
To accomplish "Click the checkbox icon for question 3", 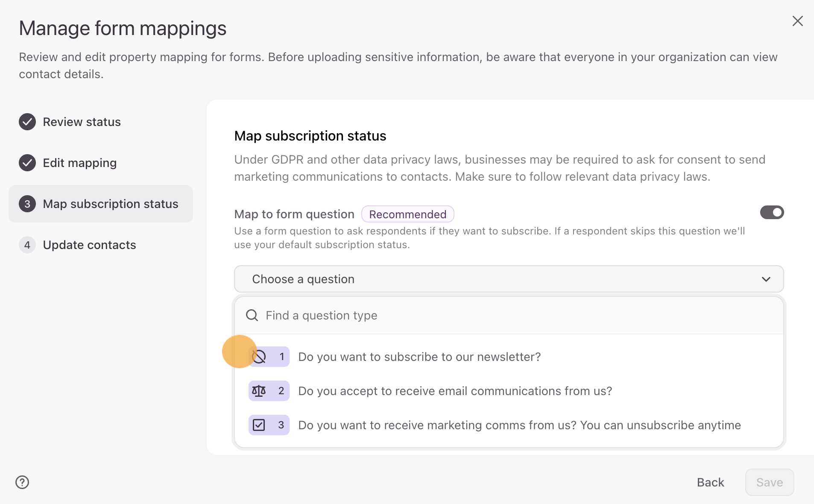I will click(x=259, y=425).
